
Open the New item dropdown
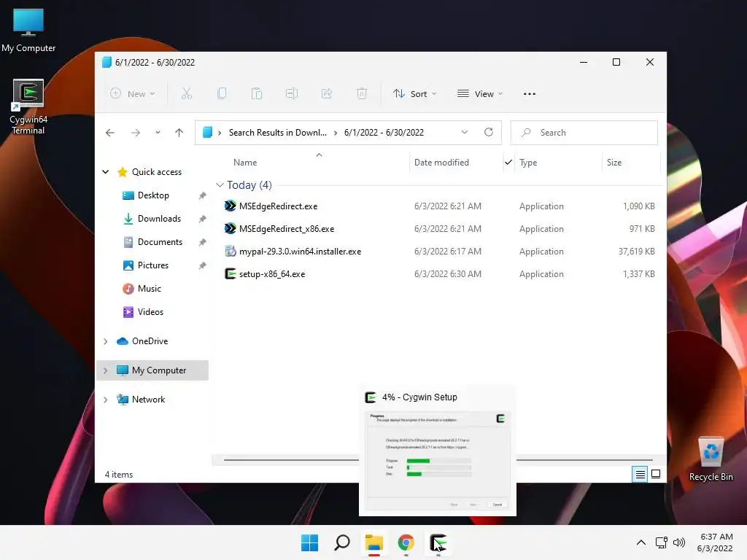click(x=133, y=94)
